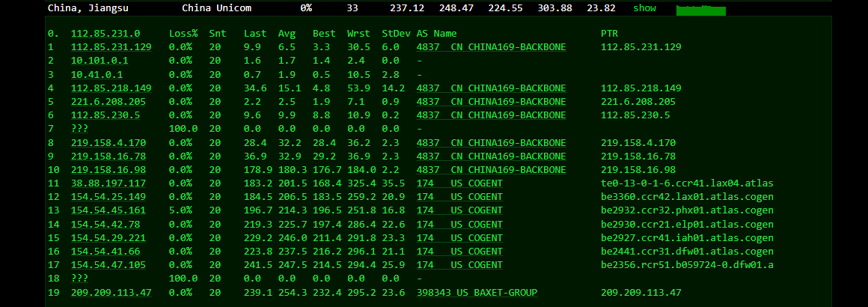Click IP link 221.6.208.205 at hop 5
Viewport: 868px width, 307px height.
tap(109, 101)
